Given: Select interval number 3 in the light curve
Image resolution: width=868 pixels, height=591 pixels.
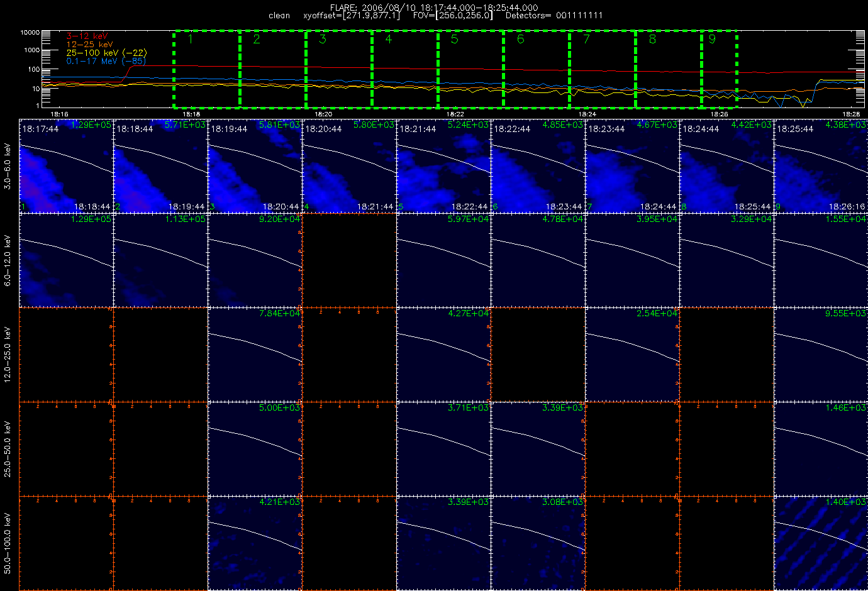Looking at the screenshot, I should [338, 69].
